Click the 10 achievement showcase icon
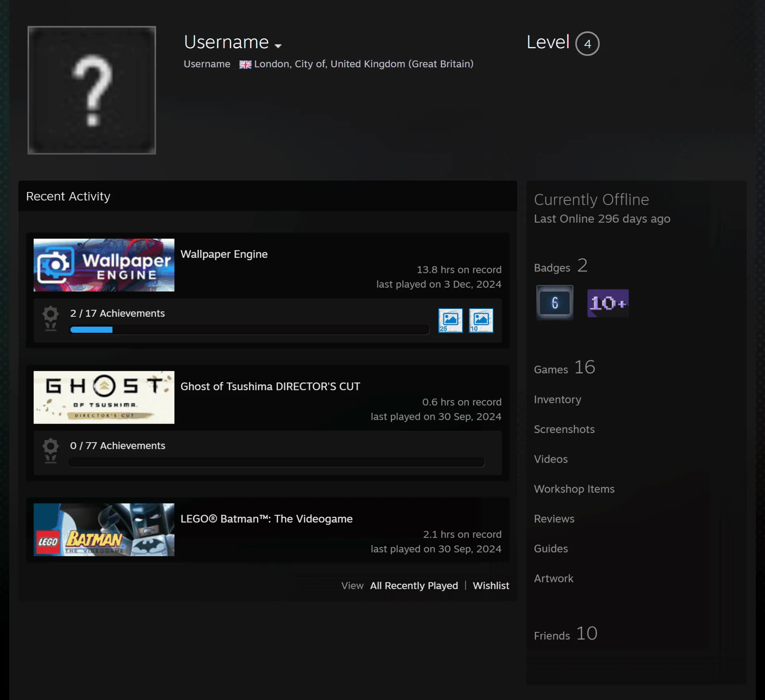The width and height of the screenshot is (765, 700). tap(481, 320)
